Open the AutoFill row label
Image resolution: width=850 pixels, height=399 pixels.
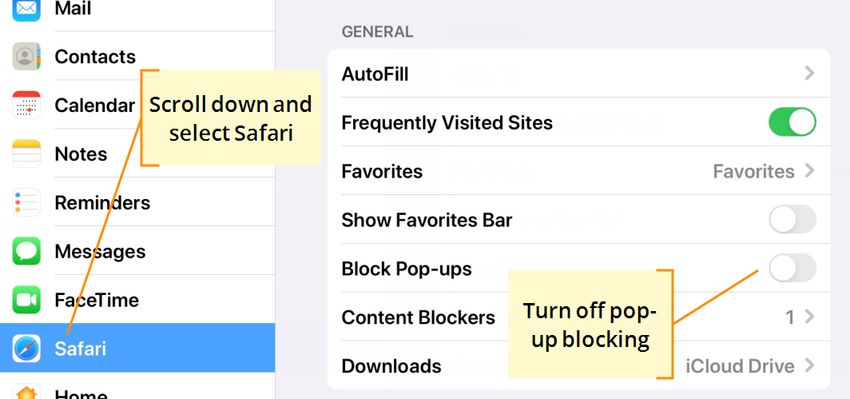[x=375, y=74]
